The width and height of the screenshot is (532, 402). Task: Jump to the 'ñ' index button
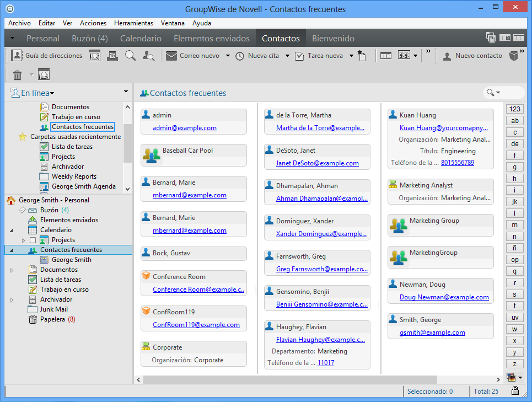(515, 248)
